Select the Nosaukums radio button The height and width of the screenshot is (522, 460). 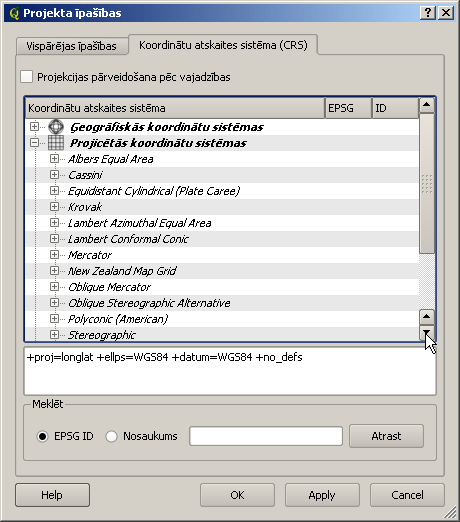[x=111, y=436]
